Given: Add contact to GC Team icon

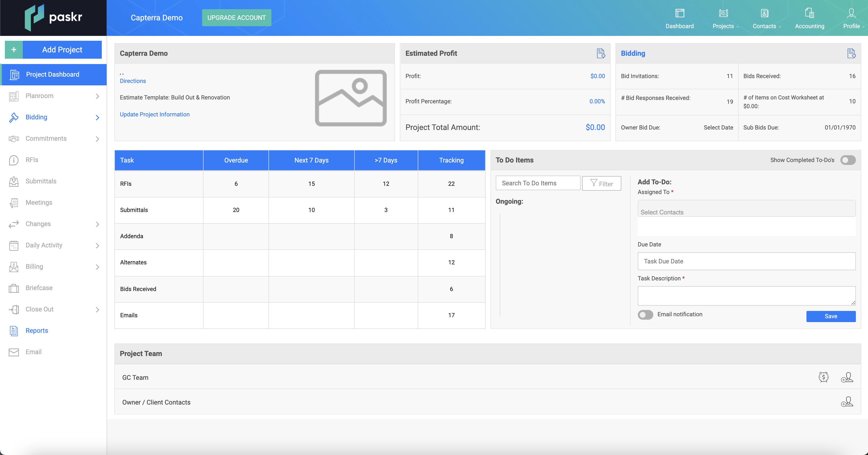Looking at the screenshot, I should click(x=847, y=377).
